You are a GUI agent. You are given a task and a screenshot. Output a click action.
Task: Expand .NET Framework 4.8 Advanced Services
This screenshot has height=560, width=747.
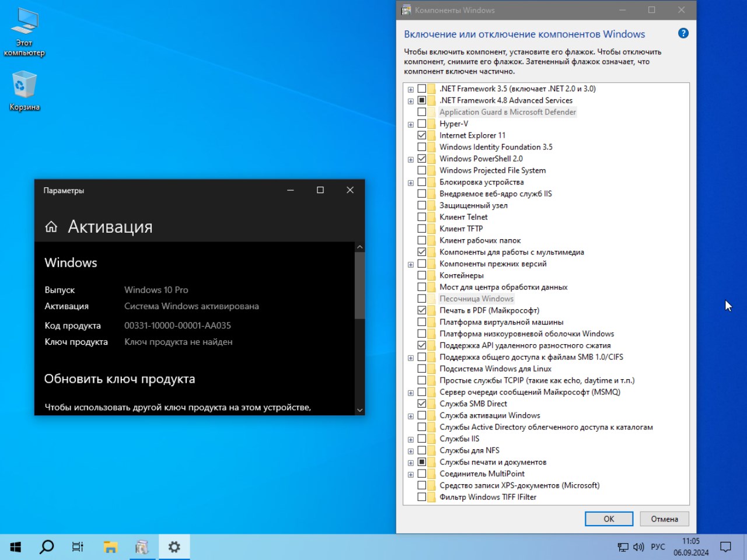pos(411,101)
